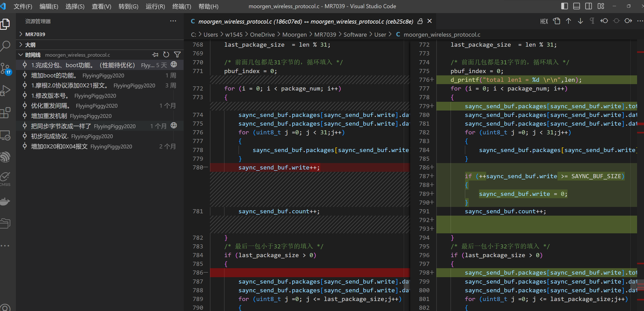
Task: Select commit 增加boot的功能 in timeline
Action: pos(100,75)
